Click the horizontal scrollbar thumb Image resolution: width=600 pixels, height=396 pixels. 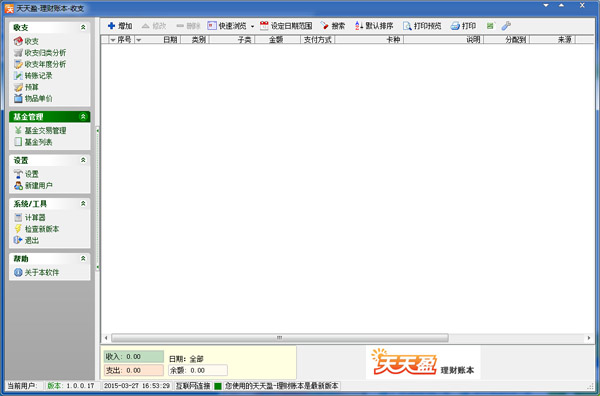tap(280, 338)
